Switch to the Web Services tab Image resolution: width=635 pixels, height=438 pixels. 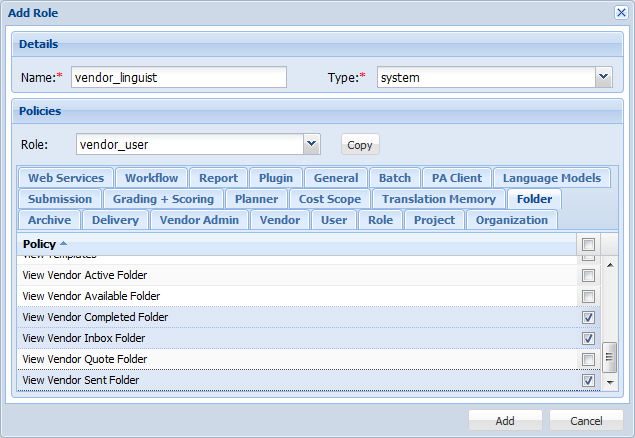tap(66, 178)
